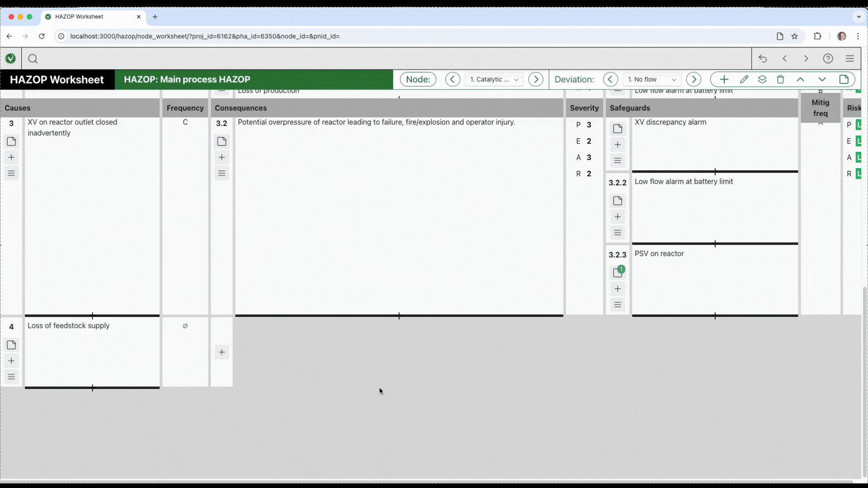Image resolution: width=868 pixels, height=488 pixels.
Task: Open the node dropdown '1. Catalytic ...'
Action: pyautogui.click(x=494, y=80)
